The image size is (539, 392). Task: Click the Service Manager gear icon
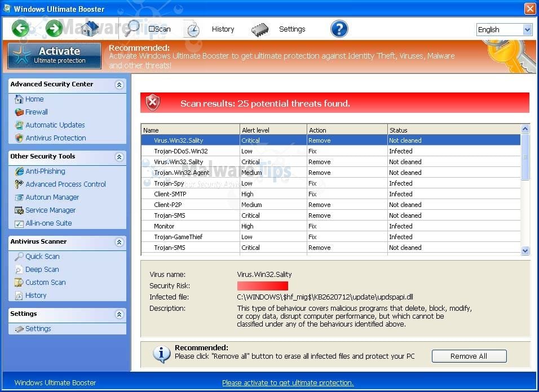point(19,210)
